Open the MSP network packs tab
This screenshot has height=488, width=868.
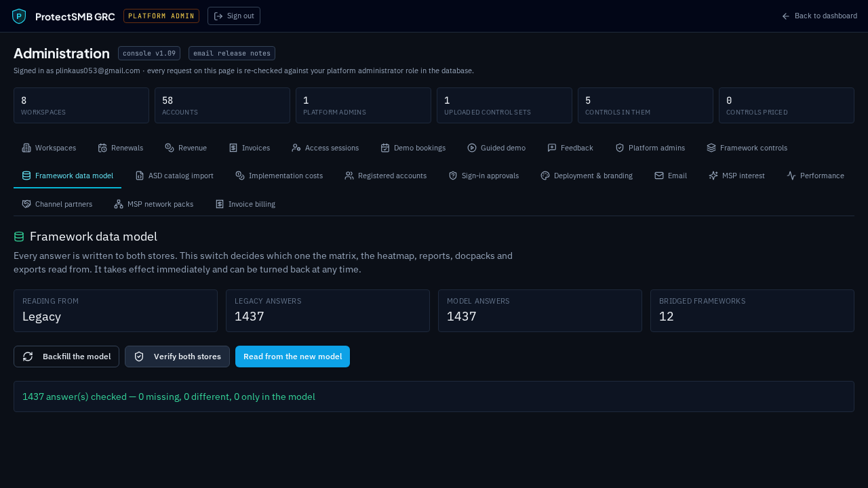tap(153, 204)
